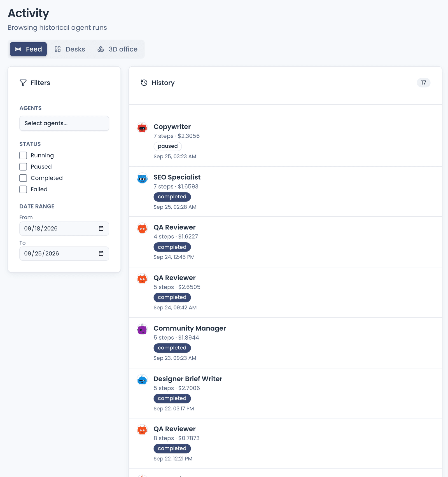Screen dimensions: 448x477
Task: Click QA Reviewer avatar for Sep 24, 12:45 PM
Action: [x=142, y=228]
